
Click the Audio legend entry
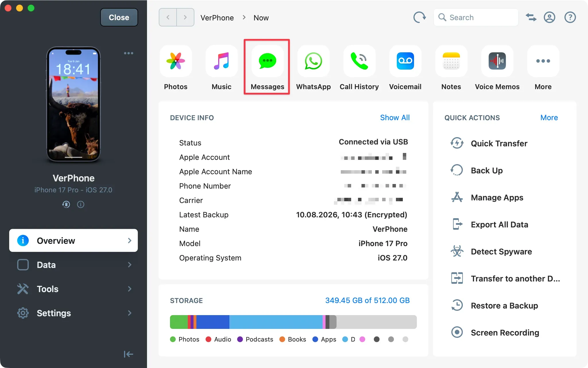tap(218, 339)
